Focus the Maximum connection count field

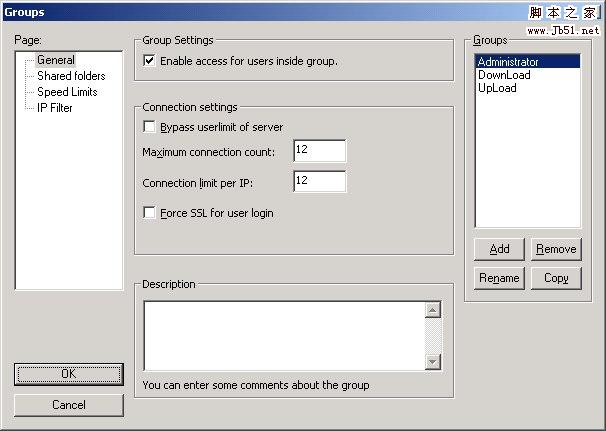[319, 151]
